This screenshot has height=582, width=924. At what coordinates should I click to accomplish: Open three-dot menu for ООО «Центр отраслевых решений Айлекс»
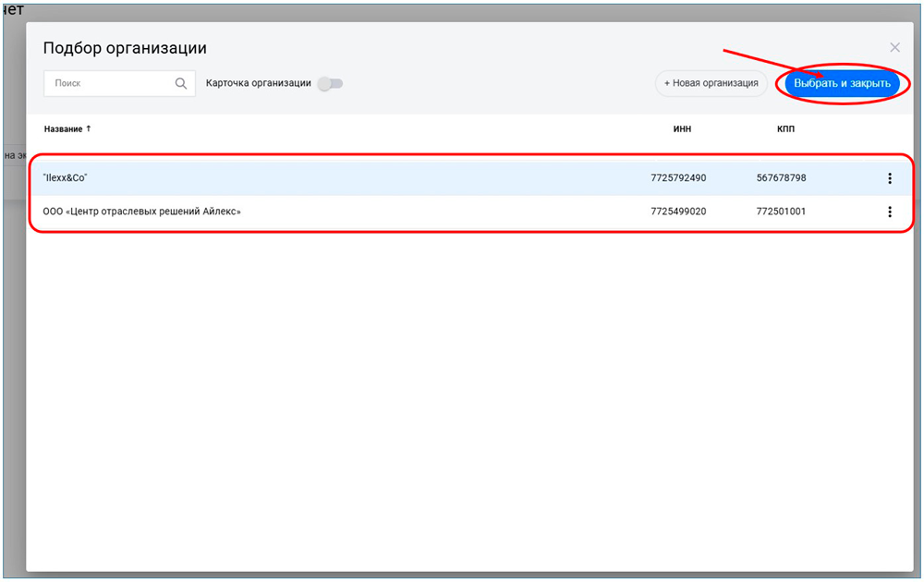pyautogui.click(x=890, y=212)
